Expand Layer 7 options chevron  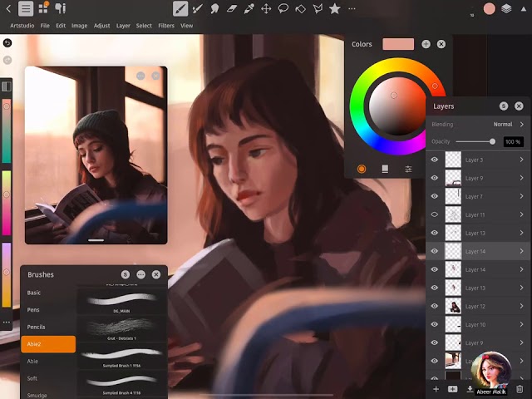[x=521, y=196]
